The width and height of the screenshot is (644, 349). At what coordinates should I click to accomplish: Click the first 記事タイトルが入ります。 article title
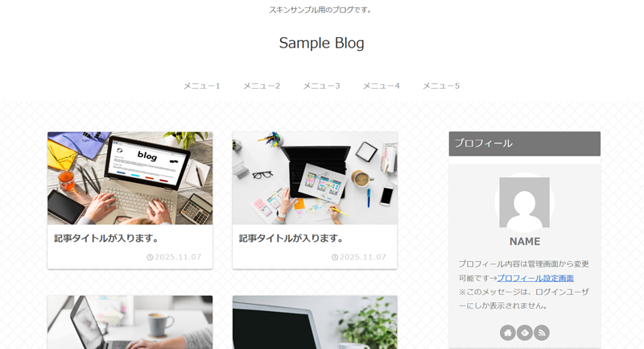[x=106, y=239]
